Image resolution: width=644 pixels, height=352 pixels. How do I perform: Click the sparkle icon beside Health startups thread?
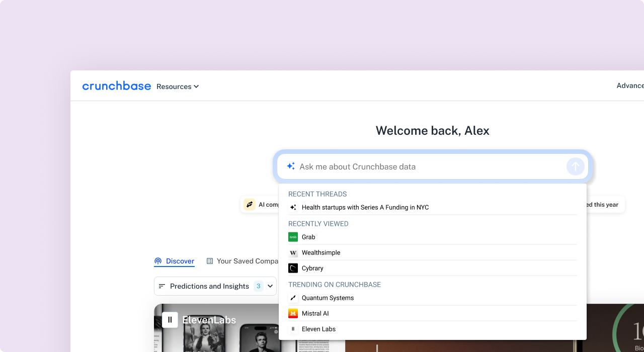pyautogui.click(x=293, y=207)
